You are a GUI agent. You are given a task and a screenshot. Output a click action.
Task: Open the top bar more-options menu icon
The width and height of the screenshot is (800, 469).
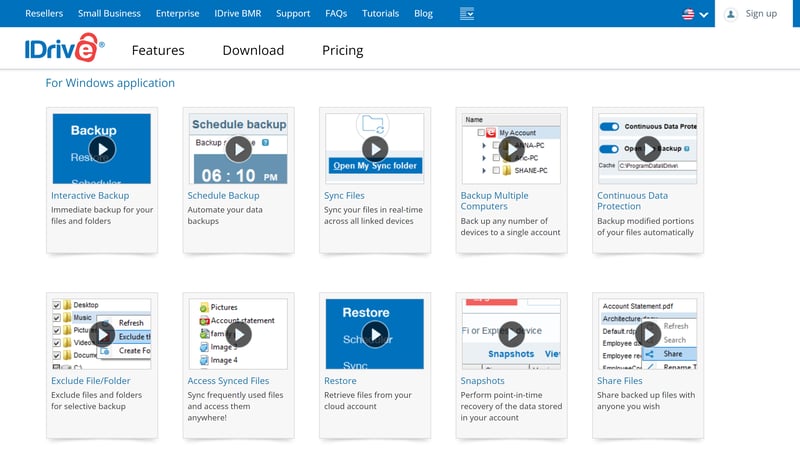[467, 14]
